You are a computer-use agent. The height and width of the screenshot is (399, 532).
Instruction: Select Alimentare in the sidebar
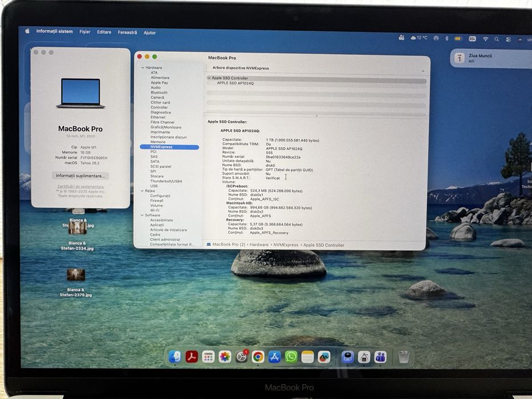160,78
